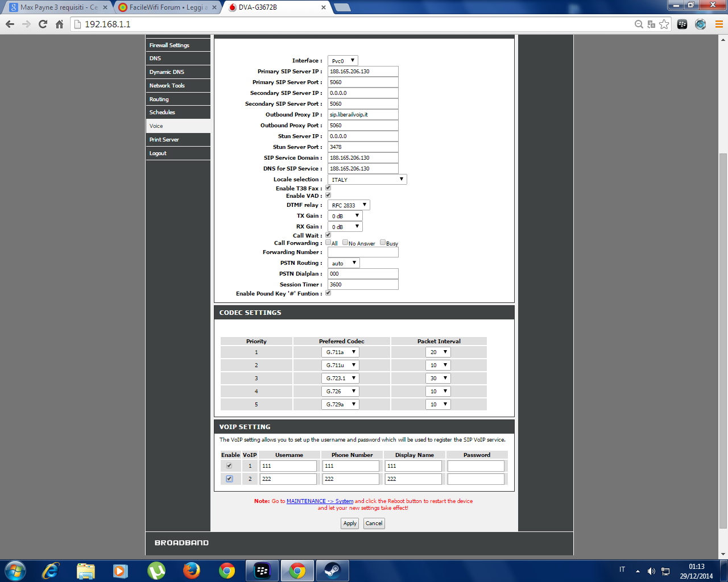Click the network tray icon
This screenshot has width=728, height=582.
pyautogui.click(x=665, y=571)
